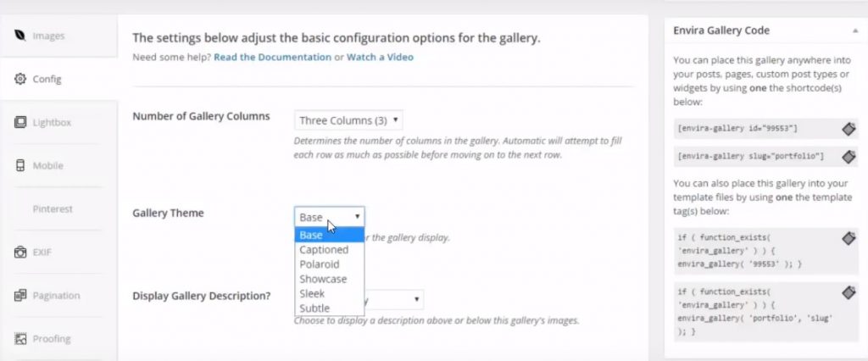868x361 pixels.
Task: Click the Config gear icon
Action: (x=20, y=79)
